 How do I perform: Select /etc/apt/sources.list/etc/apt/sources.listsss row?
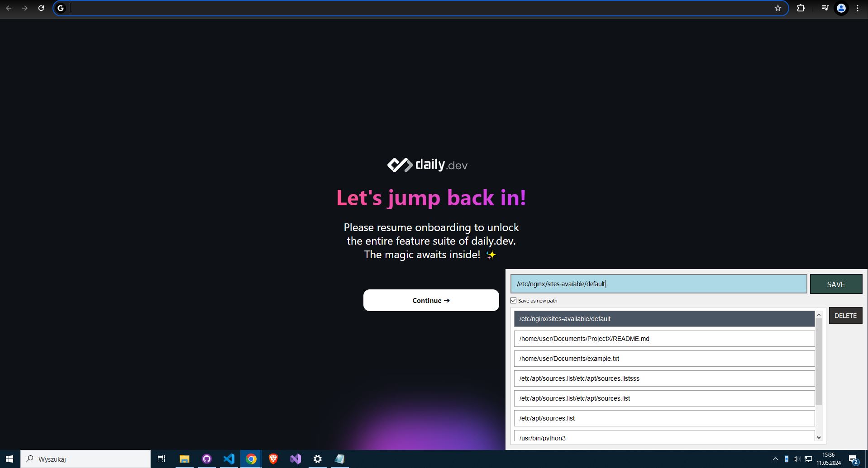tap(664, 378)
